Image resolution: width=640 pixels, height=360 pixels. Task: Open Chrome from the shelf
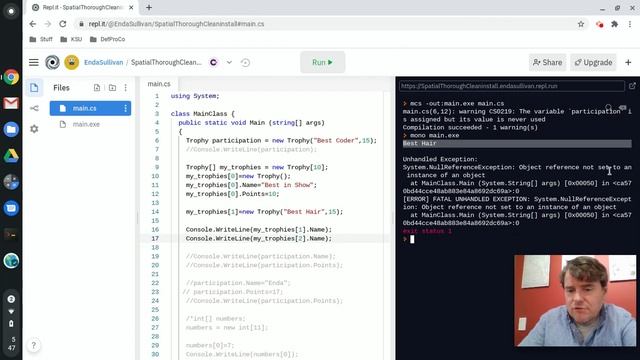coord(11,77)
